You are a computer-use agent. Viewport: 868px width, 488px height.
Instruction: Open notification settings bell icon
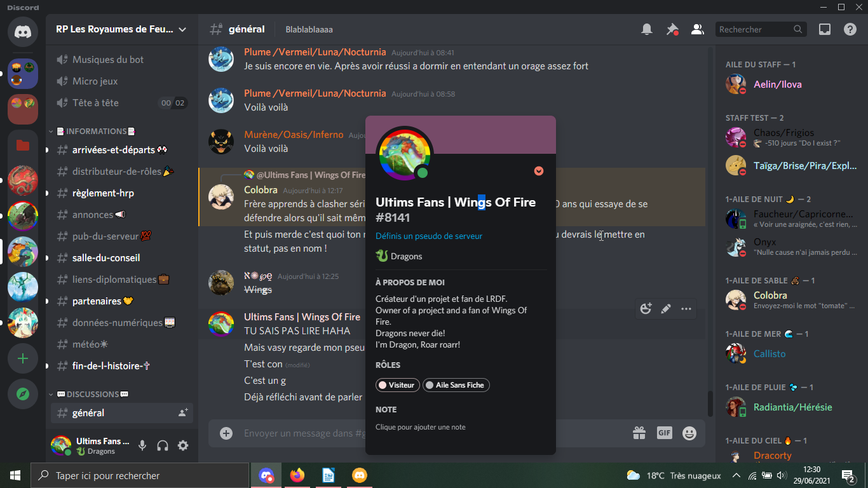point(647,29)
